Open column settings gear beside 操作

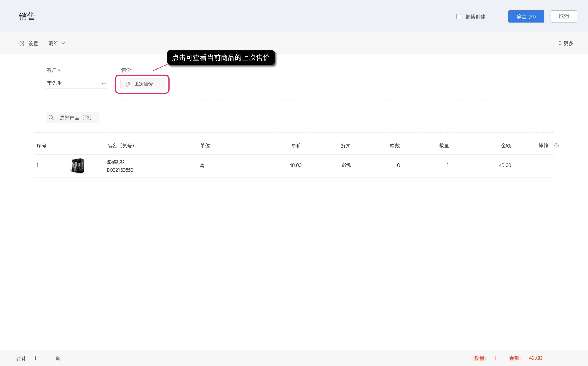(556, 145)
